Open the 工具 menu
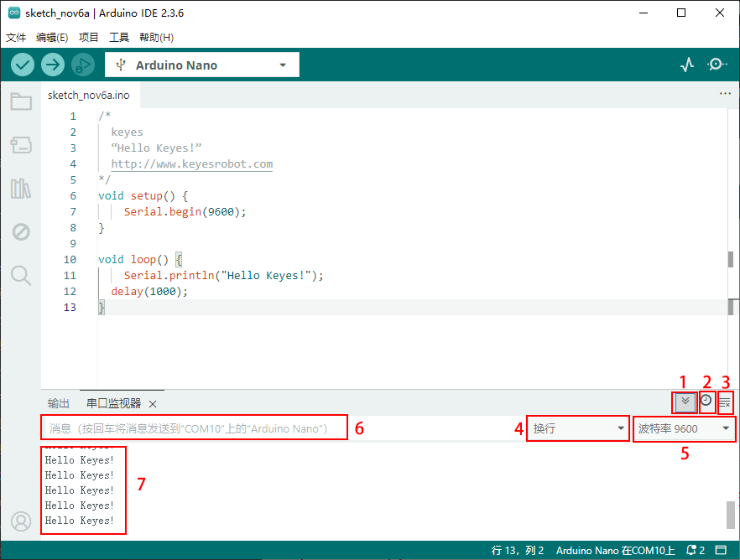 pos(119,37)
